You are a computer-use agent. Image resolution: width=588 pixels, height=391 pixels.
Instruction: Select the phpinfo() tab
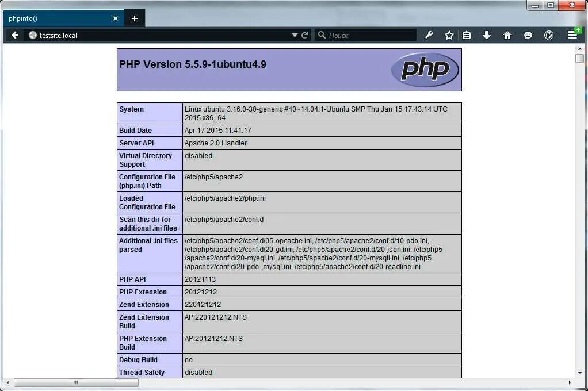tap(64, 18)
